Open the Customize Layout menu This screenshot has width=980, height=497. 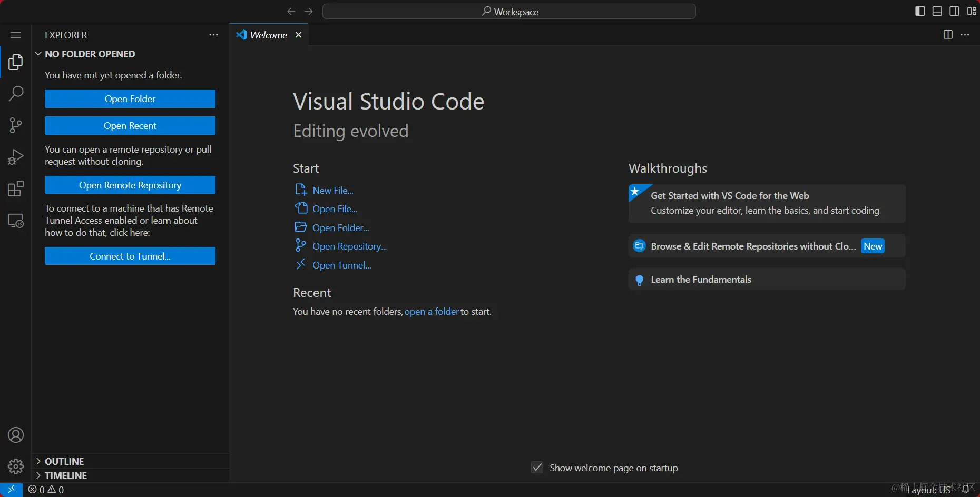click(x=972, y=12)
